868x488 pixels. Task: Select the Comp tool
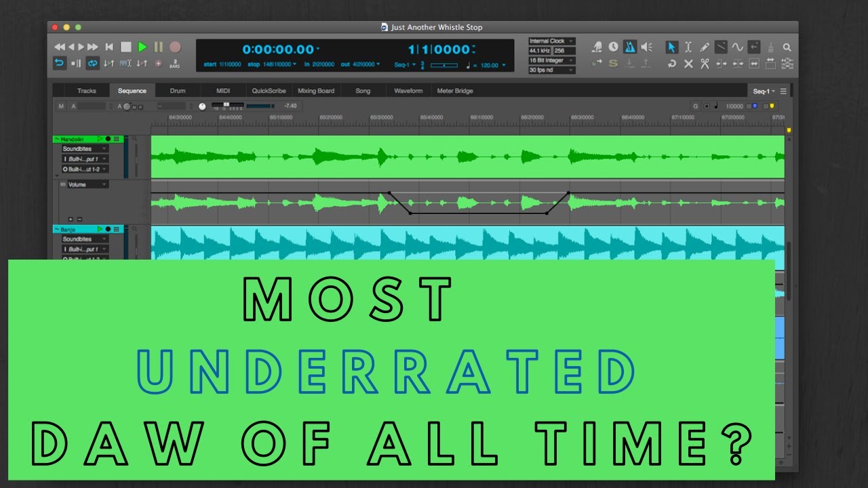click(787, 63)
